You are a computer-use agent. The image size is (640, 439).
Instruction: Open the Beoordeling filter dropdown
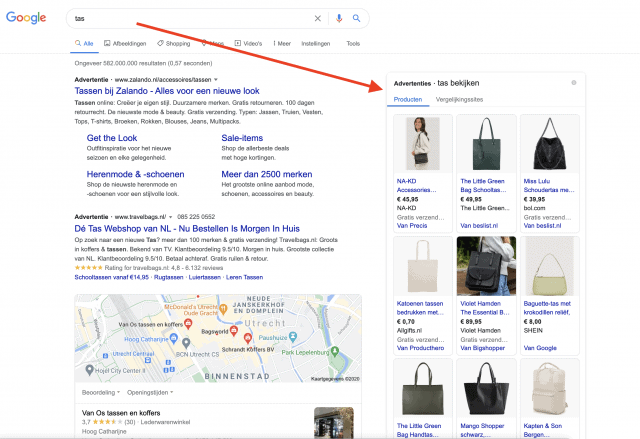click(101, 392)
